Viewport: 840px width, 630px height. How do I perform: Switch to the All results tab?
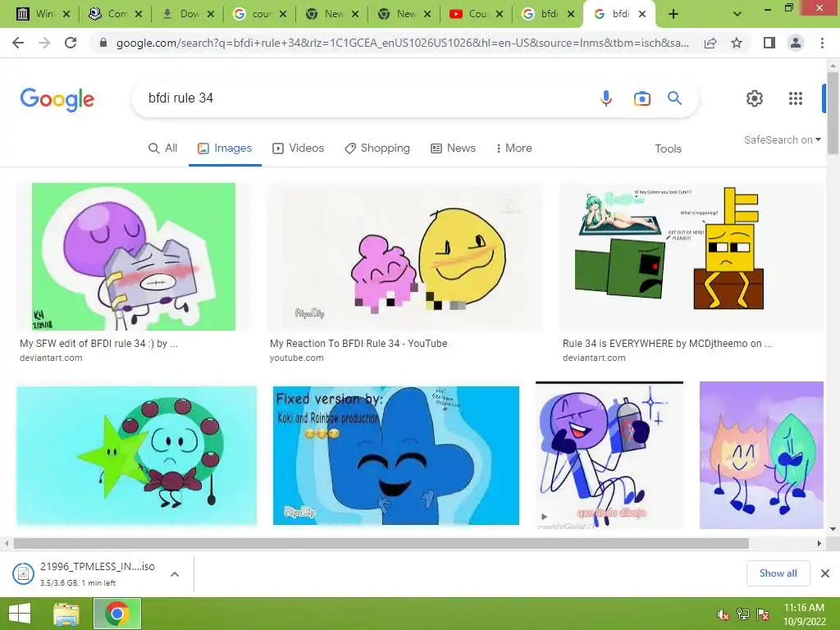point(162,148)
